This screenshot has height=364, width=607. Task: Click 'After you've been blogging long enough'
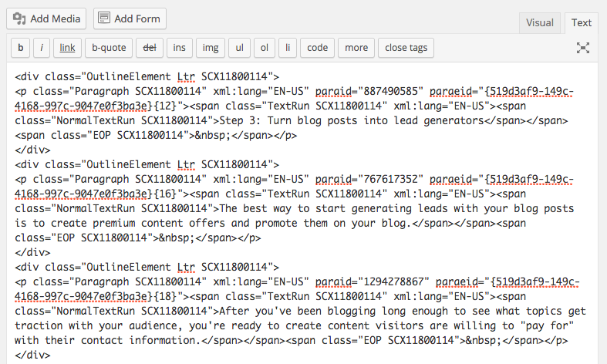point(333,311)
